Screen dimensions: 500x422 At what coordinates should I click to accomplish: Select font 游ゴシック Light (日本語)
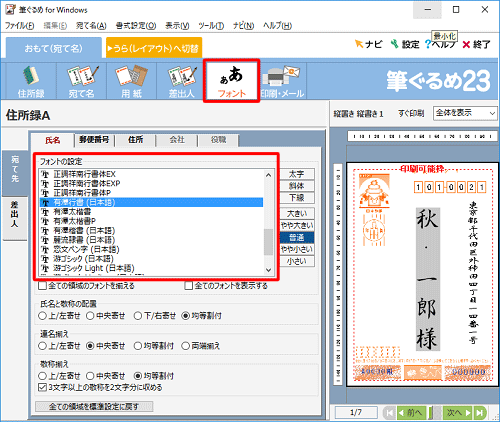151,268
